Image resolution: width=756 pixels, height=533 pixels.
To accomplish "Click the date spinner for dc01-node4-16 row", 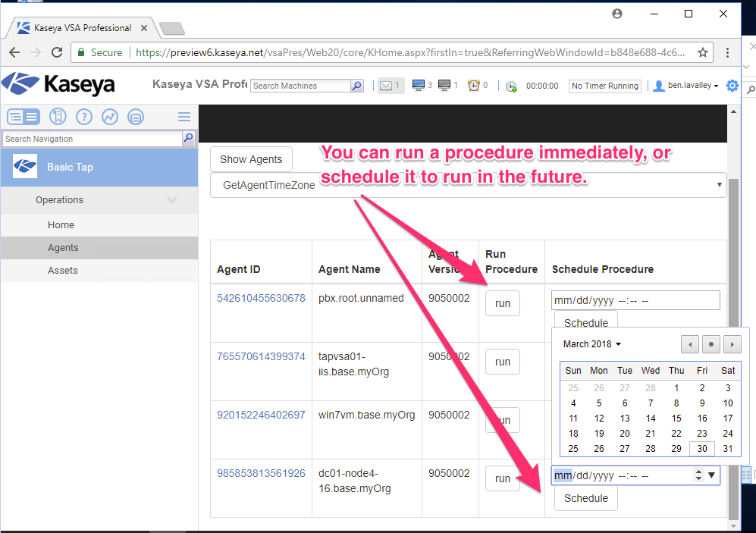I will [698, 475].
